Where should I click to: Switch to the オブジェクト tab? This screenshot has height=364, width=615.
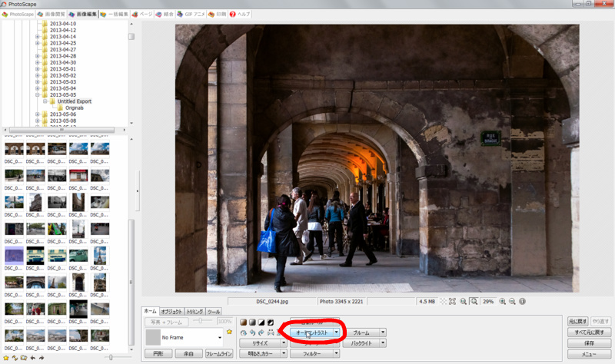point(171,312)
